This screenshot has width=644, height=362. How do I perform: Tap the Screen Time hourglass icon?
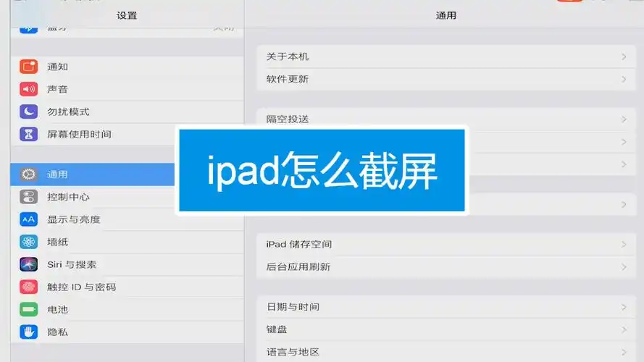point(28,134)
